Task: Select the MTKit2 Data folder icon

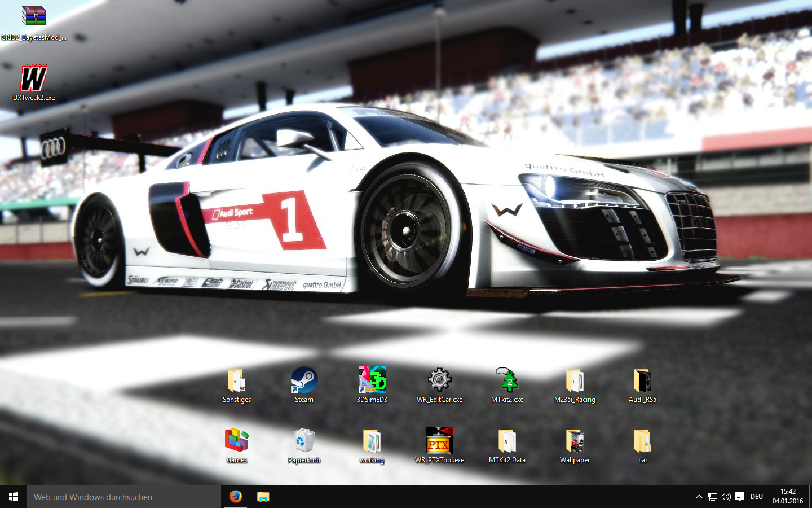Action: (x=507, y=441)
